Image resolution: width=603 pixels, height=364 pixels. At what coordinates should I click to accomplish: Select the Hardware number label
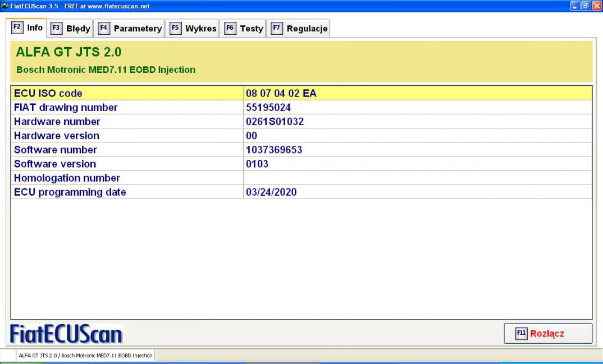coord(57,122)
